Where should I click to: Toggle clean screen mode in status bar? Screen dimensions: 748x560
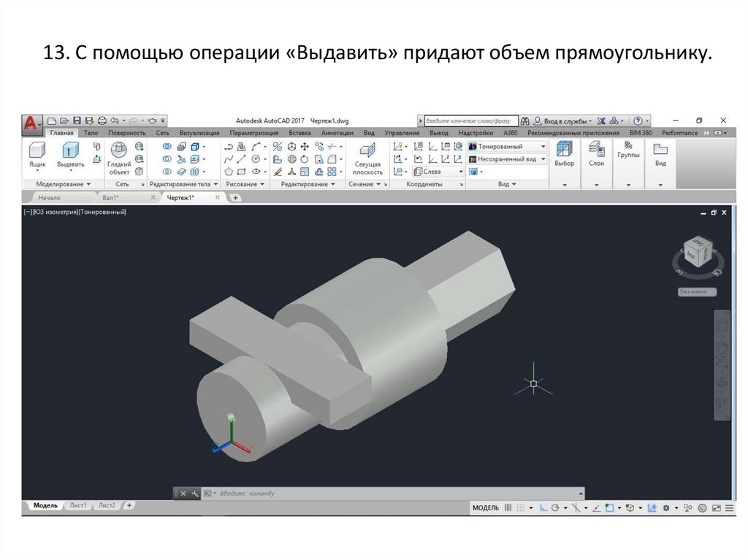[x=716, y=508]
